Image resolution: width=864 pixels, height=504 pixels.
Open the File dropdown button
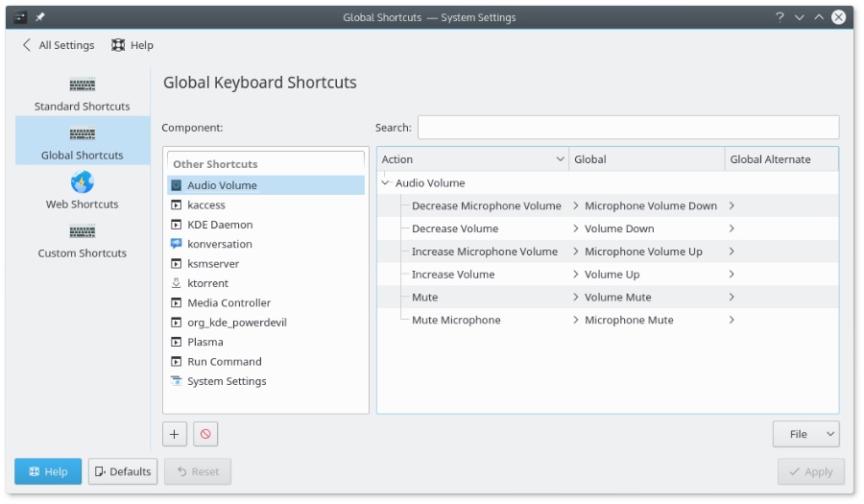pos(805,434)
